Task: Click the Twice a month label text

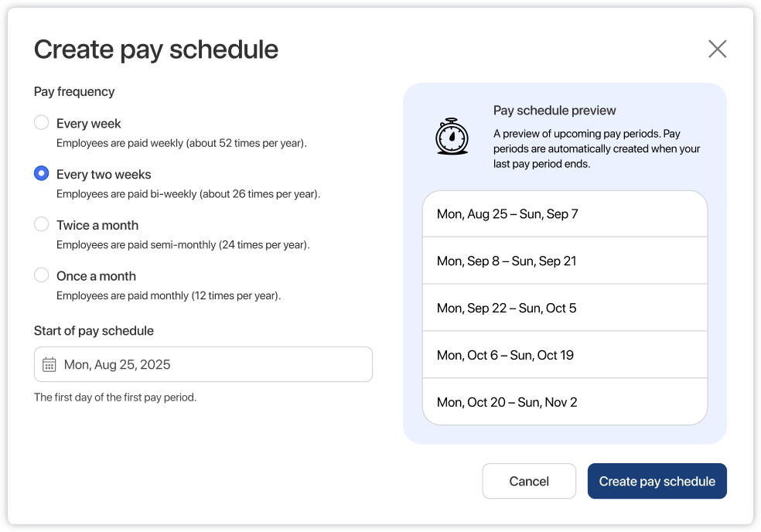Action: (x=97, y=225)
